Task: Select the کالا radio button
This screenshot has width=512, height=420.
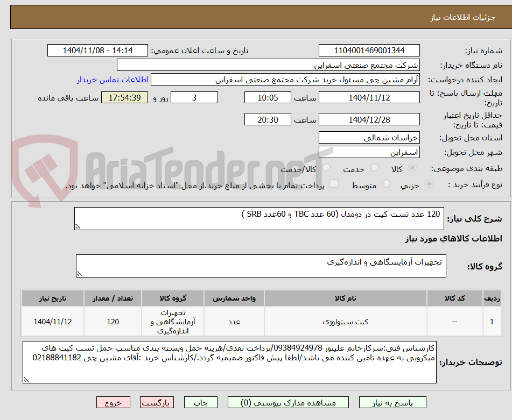Action: point(412,168)
